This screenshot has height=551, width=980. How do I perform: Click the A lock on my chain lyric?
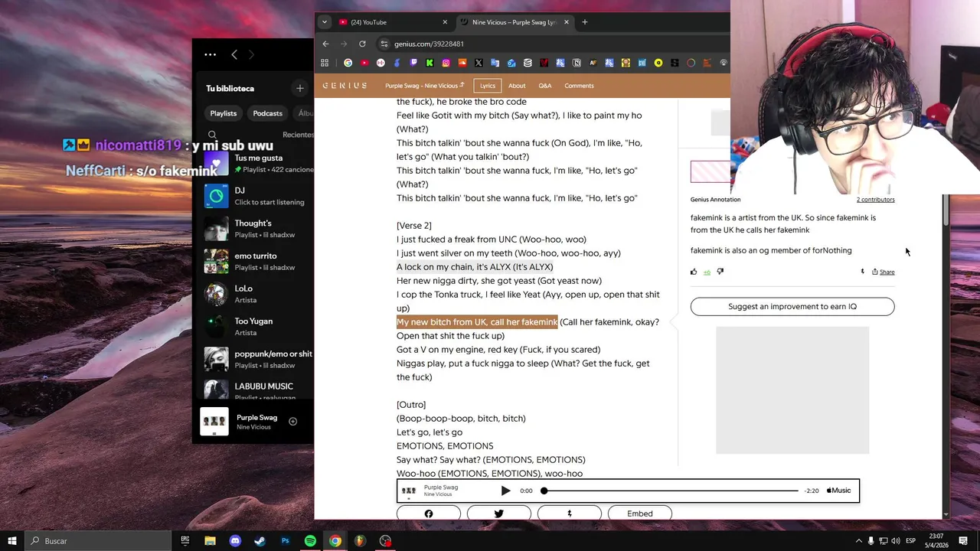click(x=475, y=267)
